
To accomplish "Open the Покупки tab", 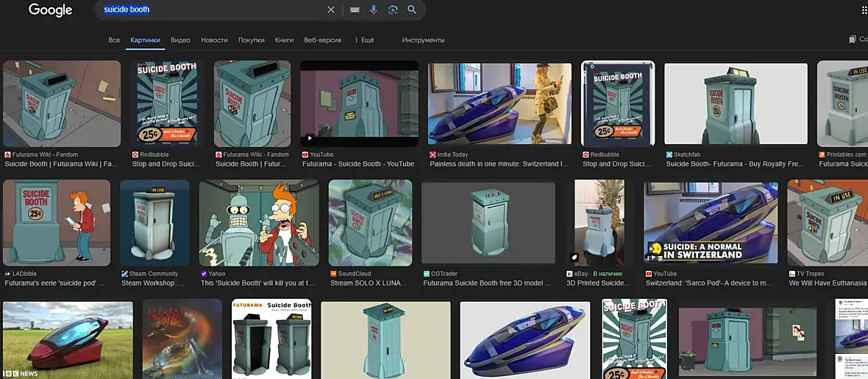I will click(252, 40).
